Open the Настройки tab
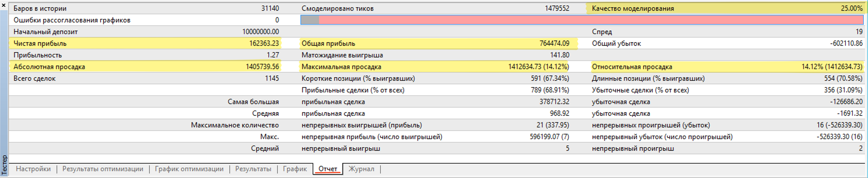Screen dimensions: 868x178 click(33, 169)
